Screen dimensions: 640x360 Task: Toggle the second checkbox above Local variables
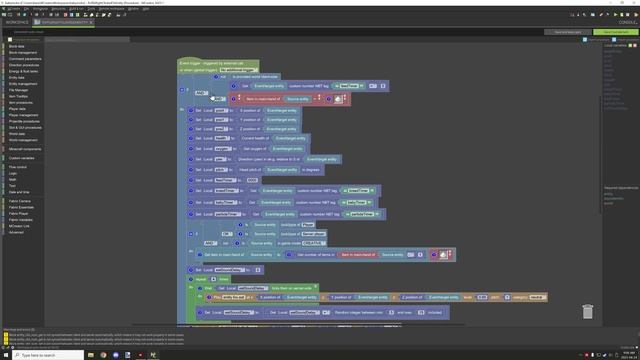614,40
